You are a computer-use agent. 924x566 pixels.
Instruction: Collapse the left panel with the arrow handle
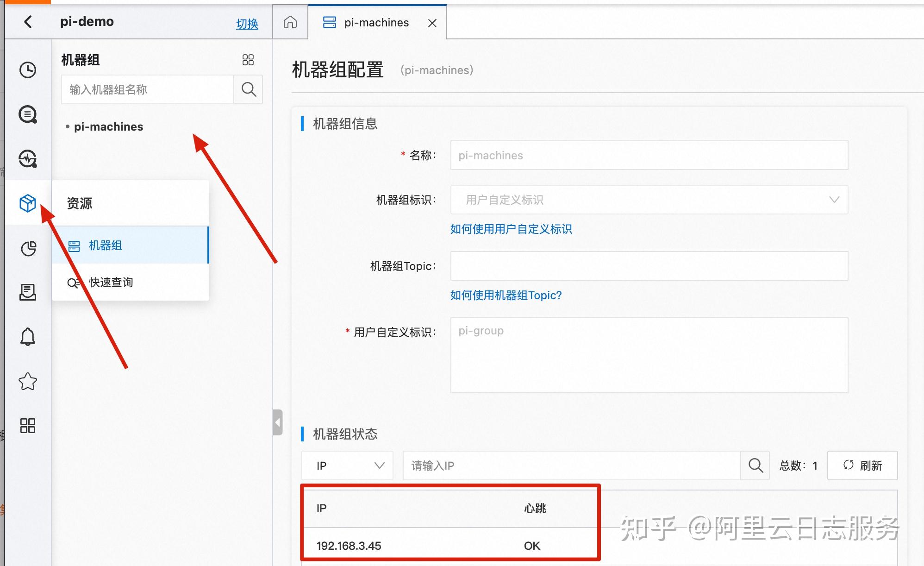tap(277, 422)
